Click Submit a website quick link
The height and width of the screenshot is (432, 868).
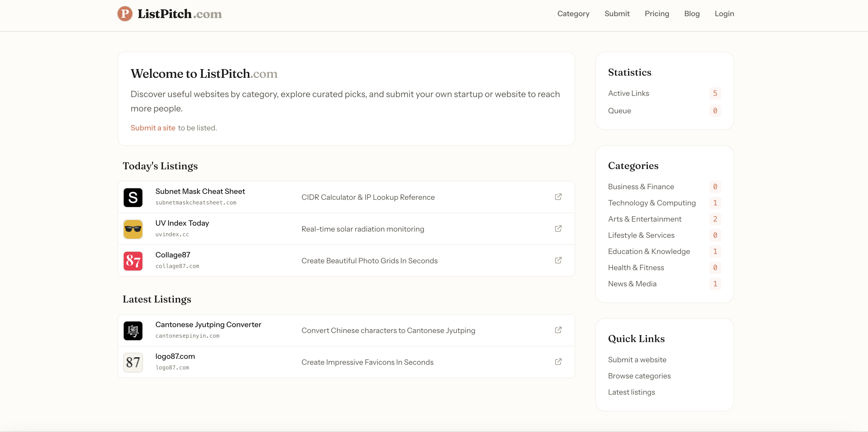(x=637, y=359)
